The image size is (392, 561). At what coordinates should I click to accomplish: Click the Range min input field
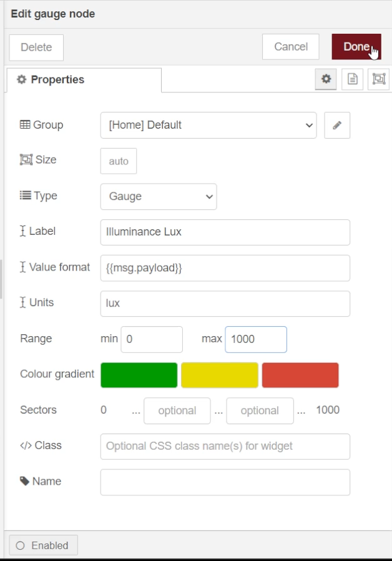tap(152, 339)
